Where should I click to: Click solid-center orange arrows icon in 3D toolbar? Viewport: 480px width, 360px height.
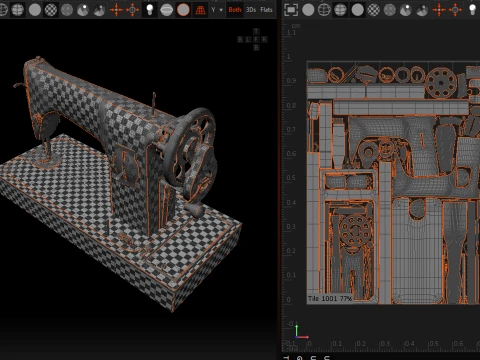(x=116, y=10)
